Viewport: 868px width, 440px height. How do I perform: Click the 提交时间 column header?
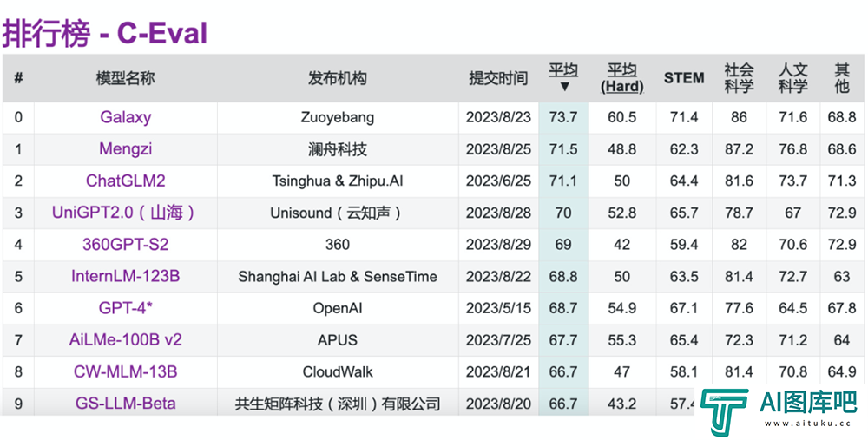coord(498,78)
